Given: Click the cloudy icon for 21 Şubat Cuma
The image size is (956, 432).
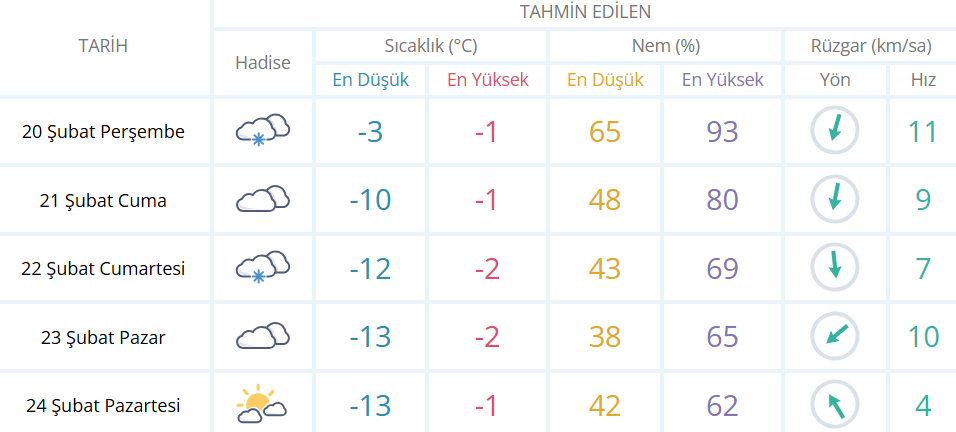Looking at the screenshot, I should [x=263, y=200].
